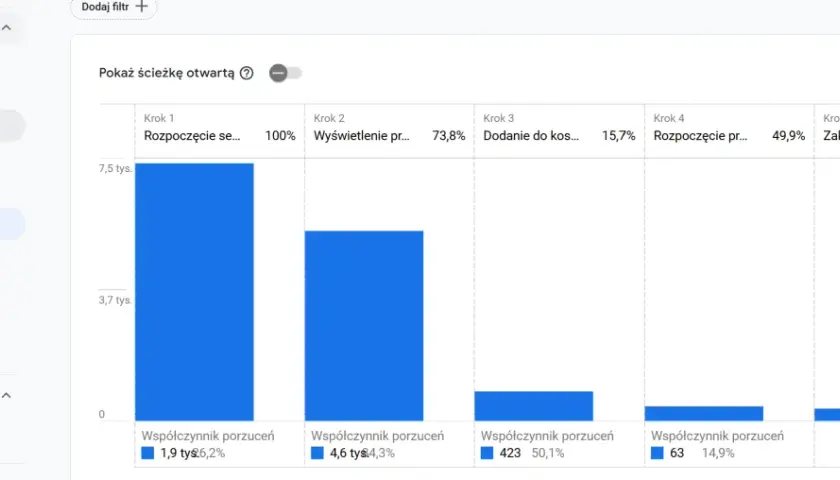This screenshot has width=840, height=480.
Task: Click the 3,7 tys. axis label
Action: (x=115, y=300)
